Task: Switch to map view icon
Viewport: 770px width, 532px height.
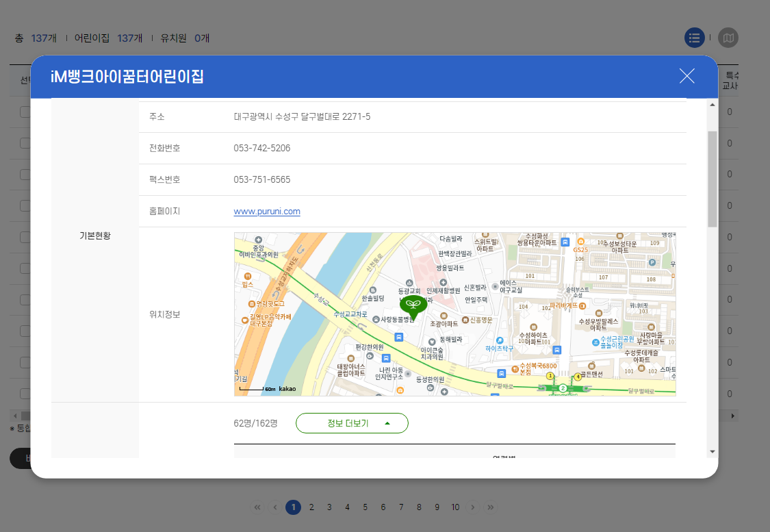Action: 728,38
